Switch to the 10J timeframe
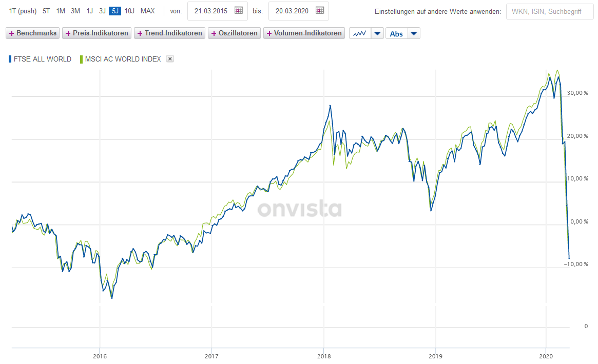 click(129, 11)
